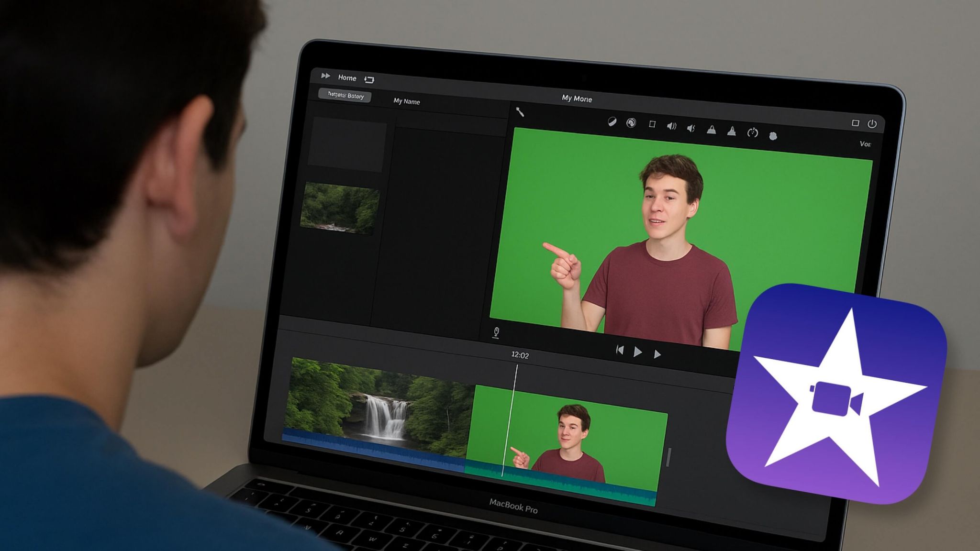This screenshot has height=551, width=980.
Task: Select the Color Correction icon
Action: tap(631, 122)
